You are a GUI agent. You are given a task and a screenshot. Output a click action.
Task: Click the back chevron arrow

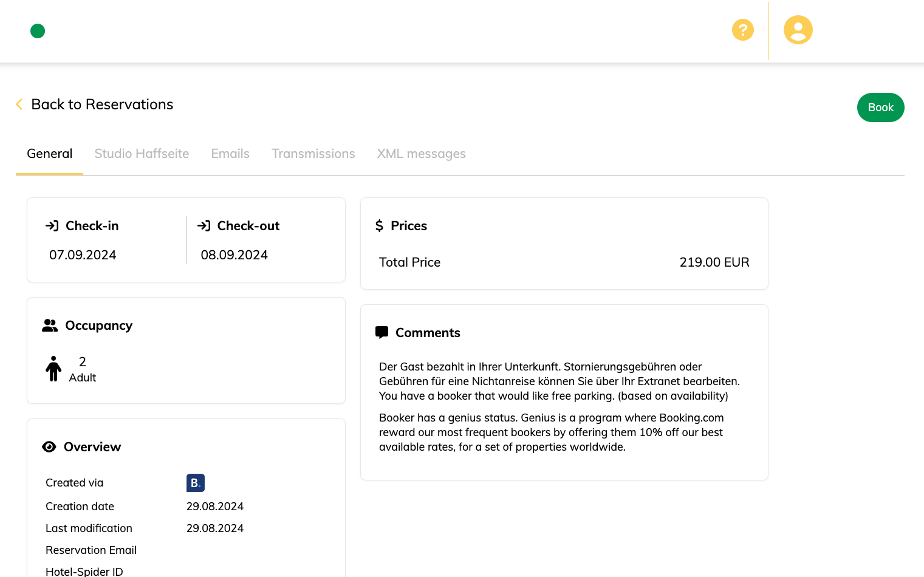pyautogui.click(x=19, y=104)
